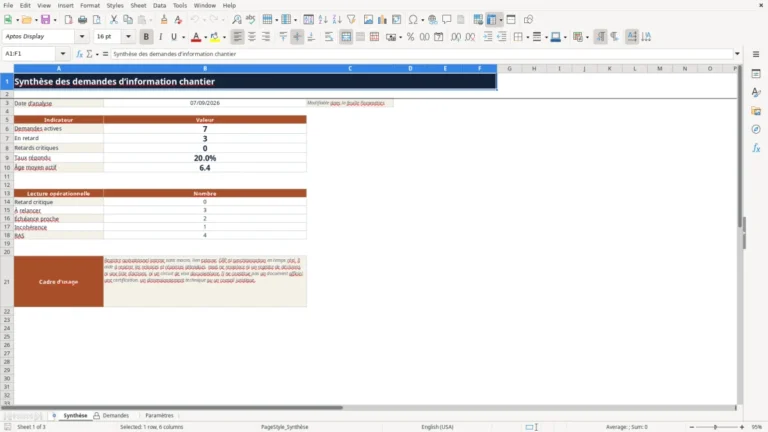Open the Functions sidebar panel
The image size is (768, 432).
(756, 148)
